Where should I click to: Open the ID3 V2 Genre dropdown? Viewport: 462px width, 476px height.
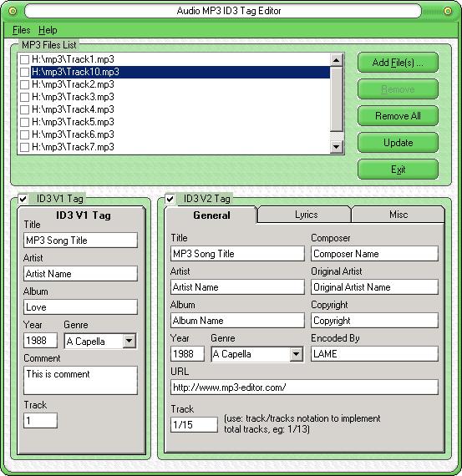click(296, 354)
